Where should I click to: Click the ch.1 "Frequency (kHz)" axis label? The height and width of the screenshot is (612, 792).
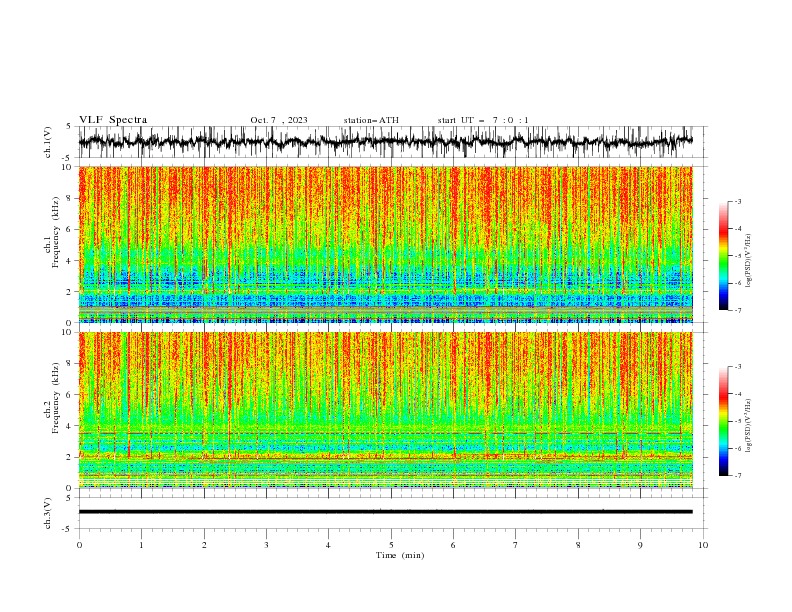click(x=56, y=231)
